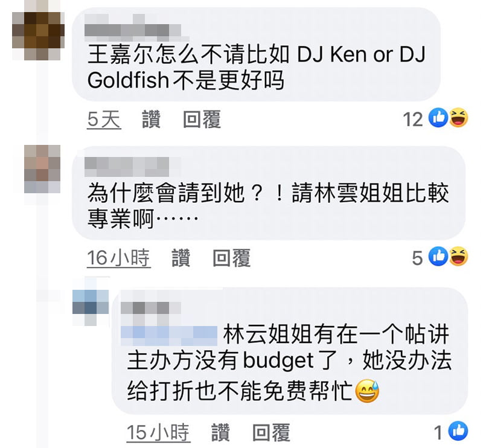
Task: Open the 16小時 timestamp link
Action: tap(119, 258)
